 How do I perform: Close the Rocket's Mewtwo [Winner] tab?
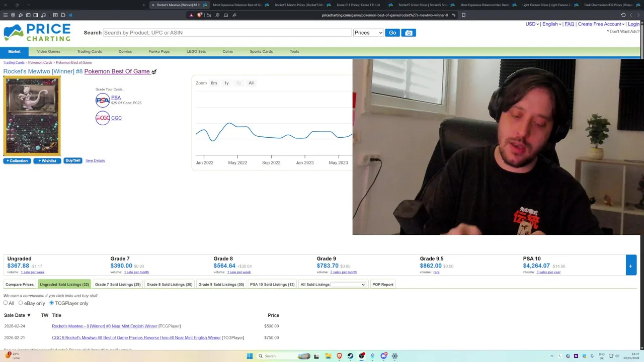pyautogui.click(x=153, y=5)
